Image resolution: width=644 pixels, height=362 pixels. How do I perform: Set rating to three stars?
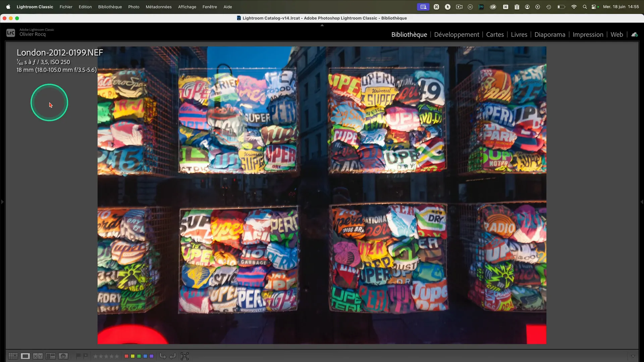(x=106, y=356)
